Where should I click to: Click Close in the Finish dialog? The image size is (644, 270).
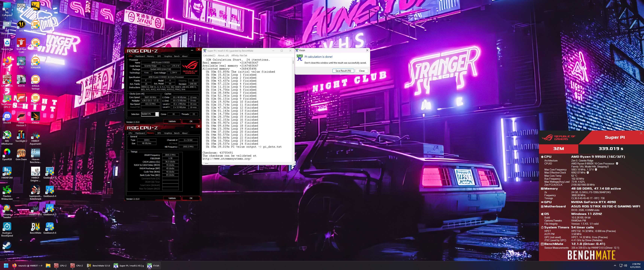tap(362, 71)
